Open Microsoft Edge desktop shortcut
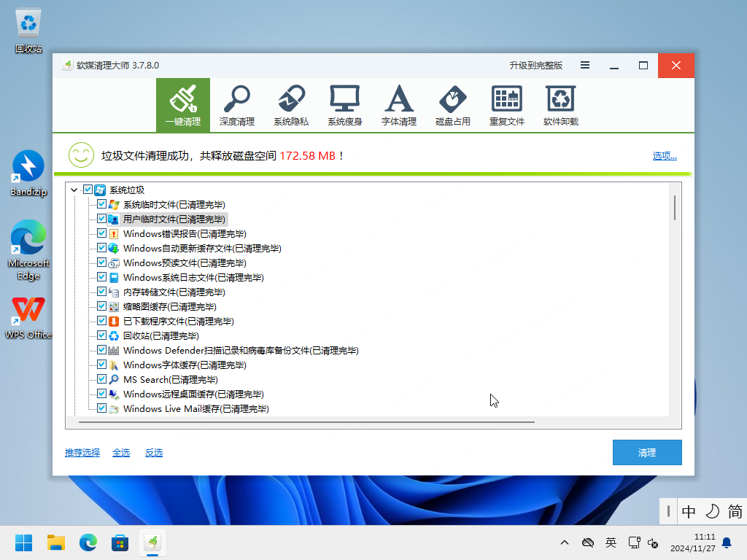 (x=28, y=250)
